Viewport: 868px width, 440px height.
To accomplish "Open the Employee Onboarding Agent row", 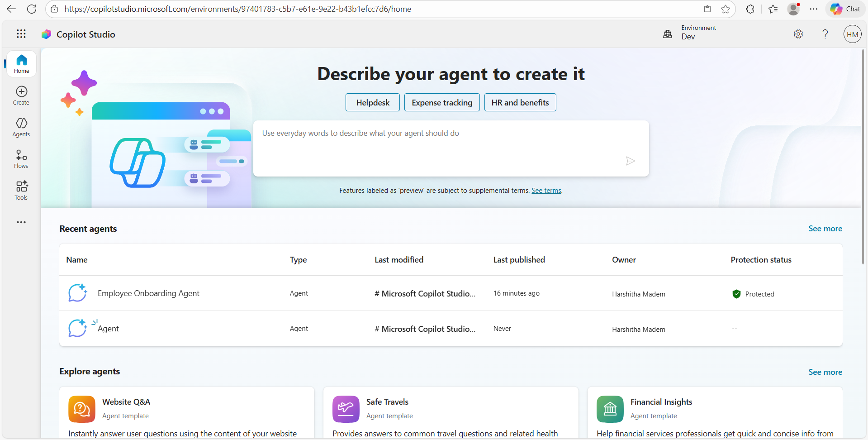I will tap(148, 293).
